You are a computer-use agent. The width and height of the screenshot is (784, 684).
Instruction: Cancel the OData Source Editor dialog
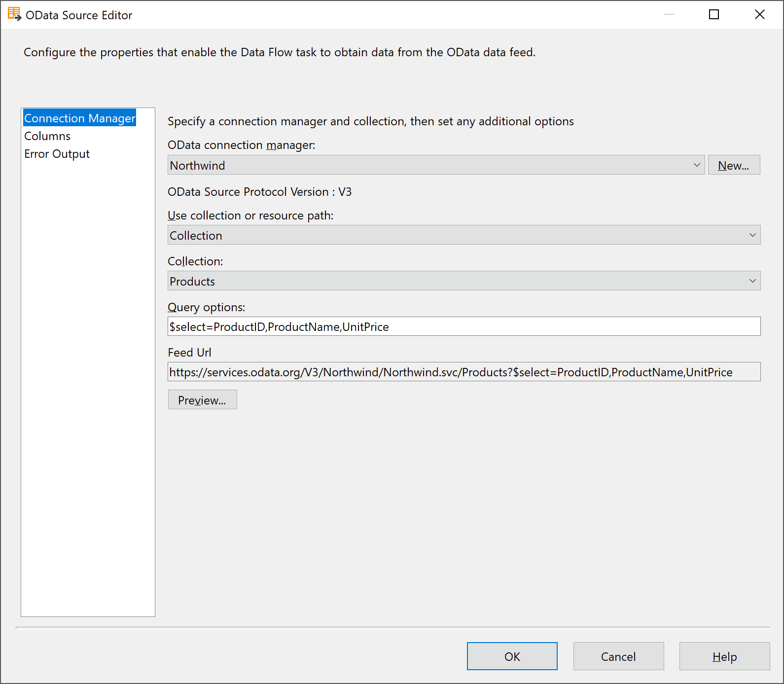click(x=618, y=656)
